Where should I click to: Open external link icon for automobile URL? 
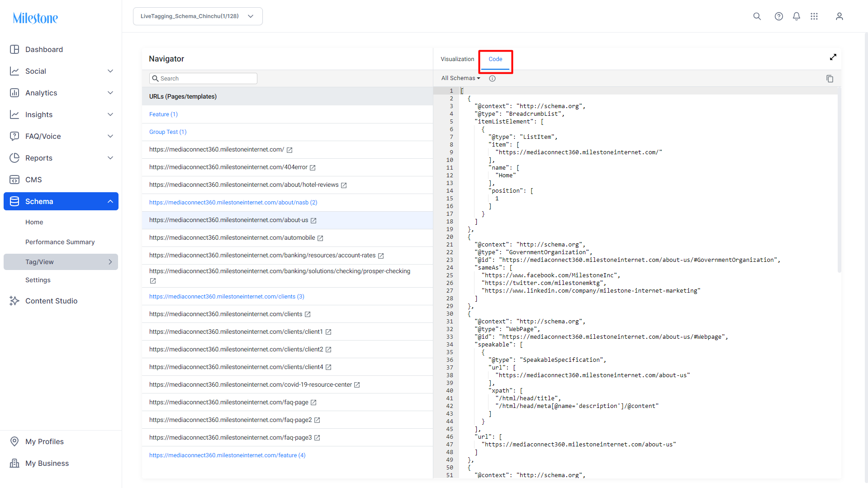pyautogui.click(x=320, y=238)
